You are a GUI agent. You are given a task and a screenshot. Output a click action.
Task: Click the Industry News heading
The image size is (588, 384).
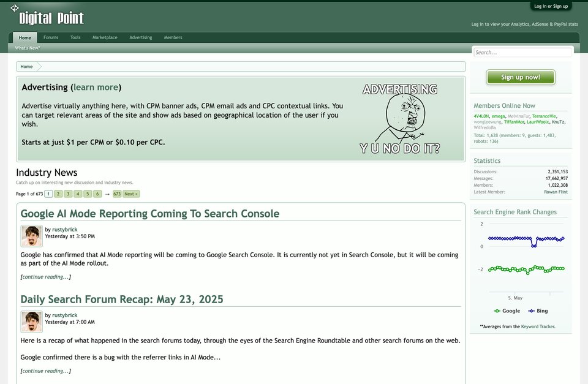point(47,173)
